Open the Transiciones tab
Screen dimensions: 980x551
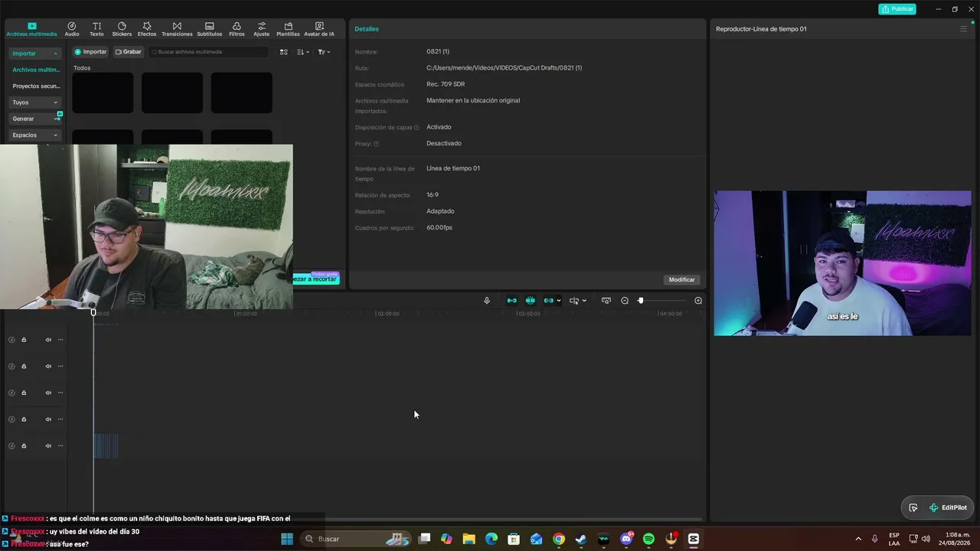pyautogui.click(x=177, y=29)
